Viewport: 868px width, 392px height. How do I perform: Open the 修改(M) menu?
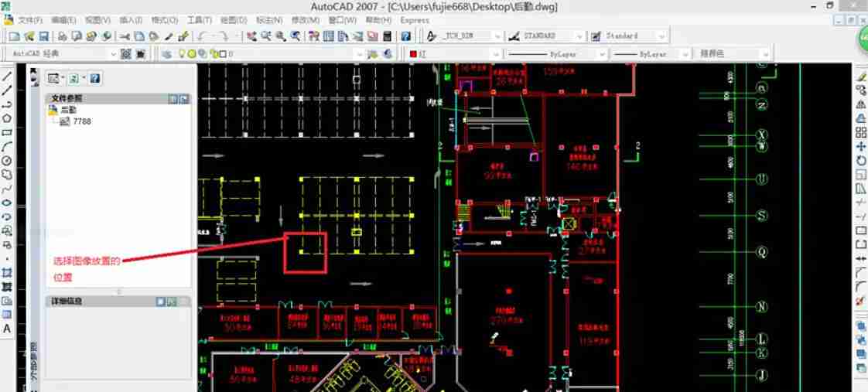click(x=305, y=20)
